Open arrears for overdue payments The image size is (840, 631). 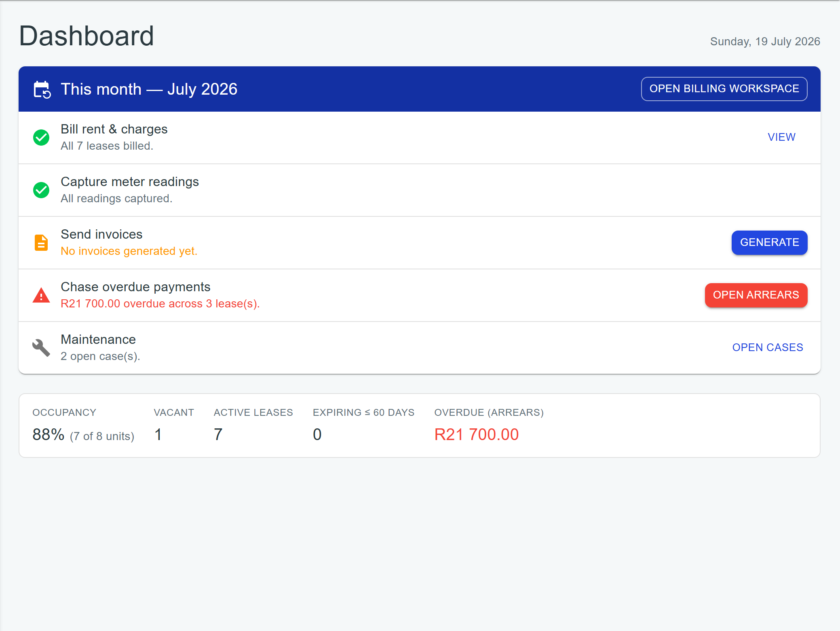click(x=756, y=295)
